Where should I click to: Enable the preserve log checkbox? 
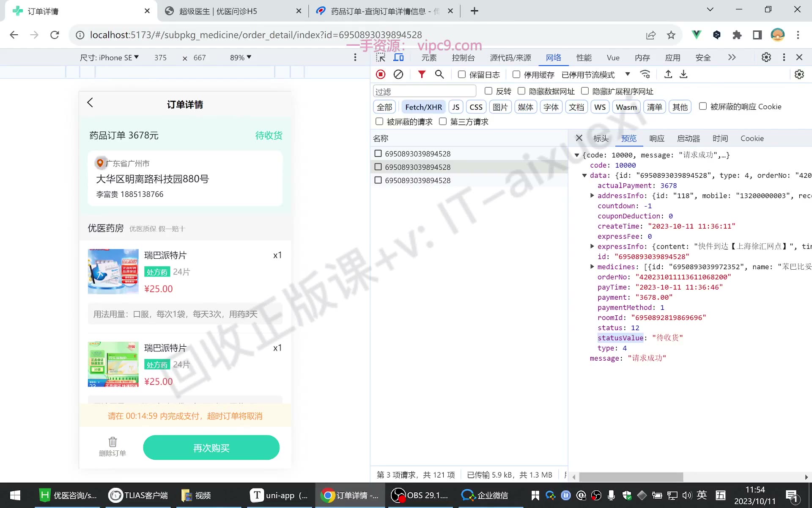pyautogui.click(x=462, y=75)
